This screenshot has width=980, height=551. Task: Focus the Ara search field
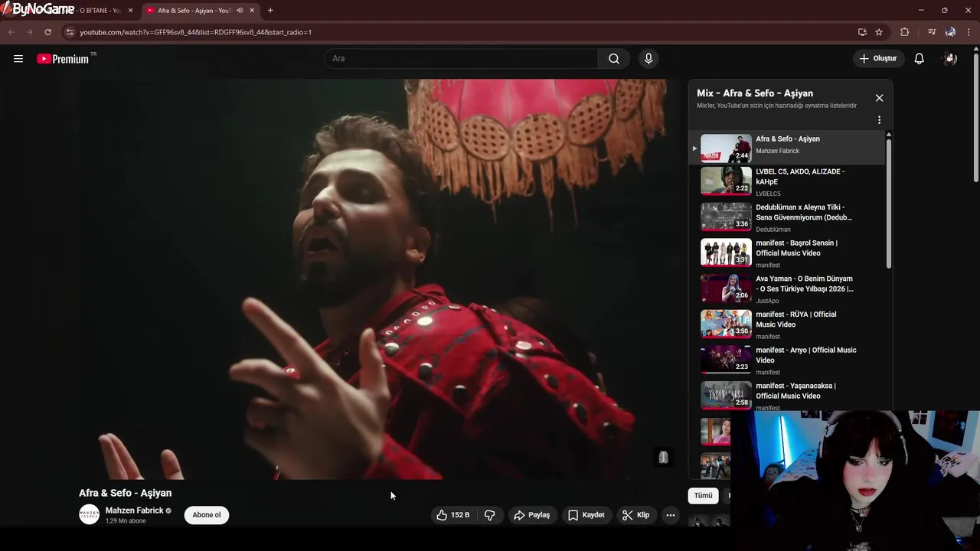point(461,59)
